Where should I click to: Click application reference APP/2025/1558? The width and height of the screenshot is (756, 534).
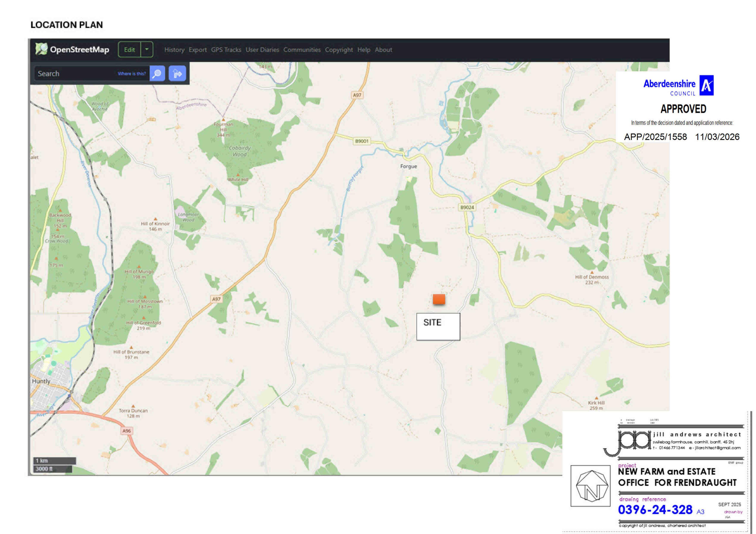click(655, 137)
